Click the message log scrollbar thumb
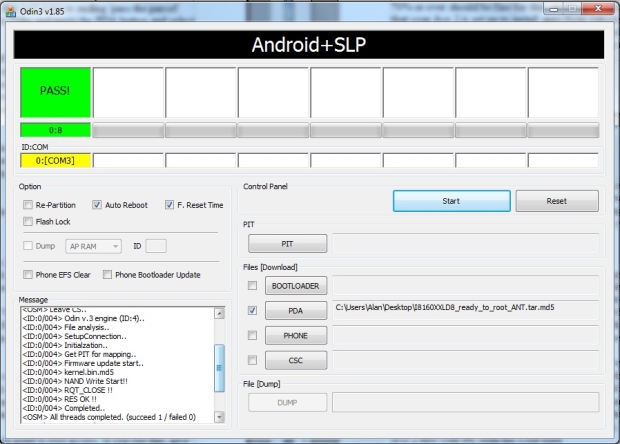The width and height of the screenshot is (620, 444). [x=219, y=368]
